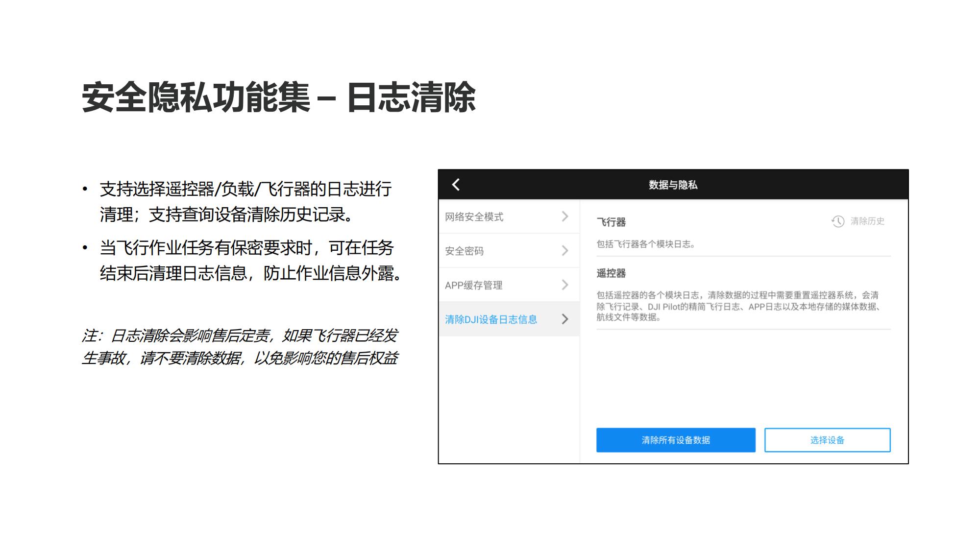Click the clock history icon
This screenshot has height=551, width=980.
(x=838, y=221)
